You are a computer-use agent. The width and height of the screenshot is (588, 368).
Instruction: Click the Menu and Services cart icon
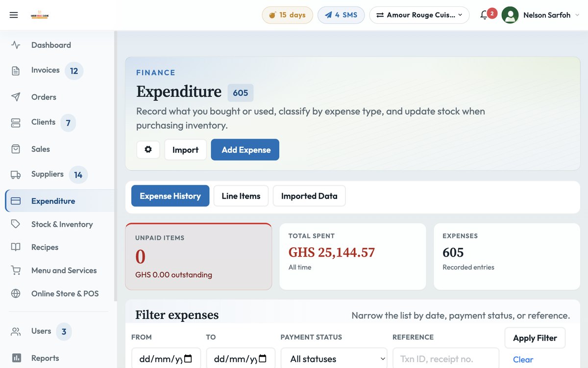click(16, 270)
